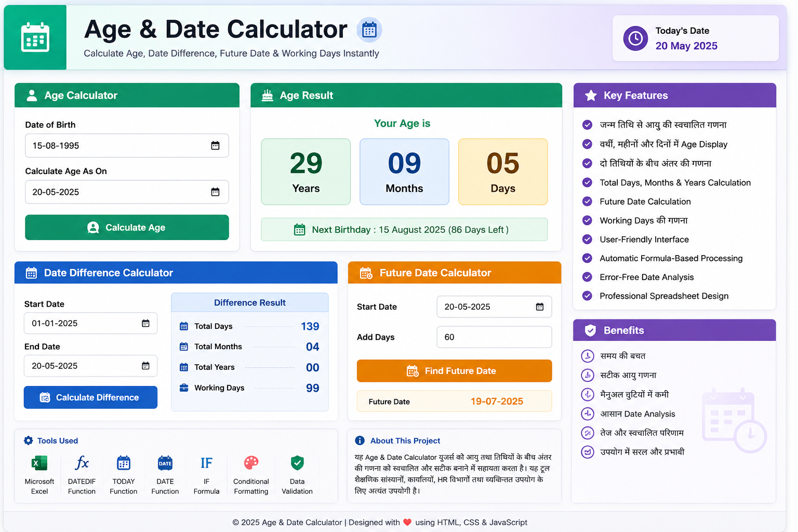798x532 pixels.
Task: Open the Calculate Age As On calendar picker
Action: [215, 192]
